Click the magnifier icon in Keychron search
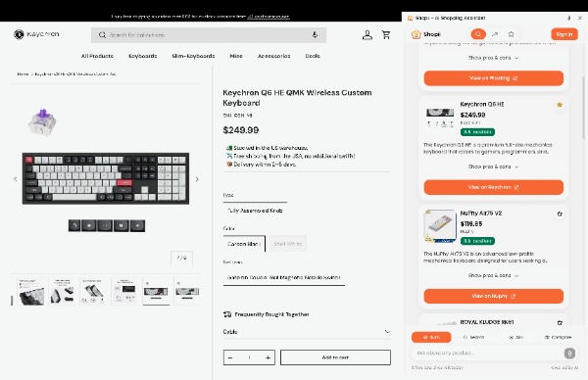This screenshot has height=380, width=588. tap(102, 35)
